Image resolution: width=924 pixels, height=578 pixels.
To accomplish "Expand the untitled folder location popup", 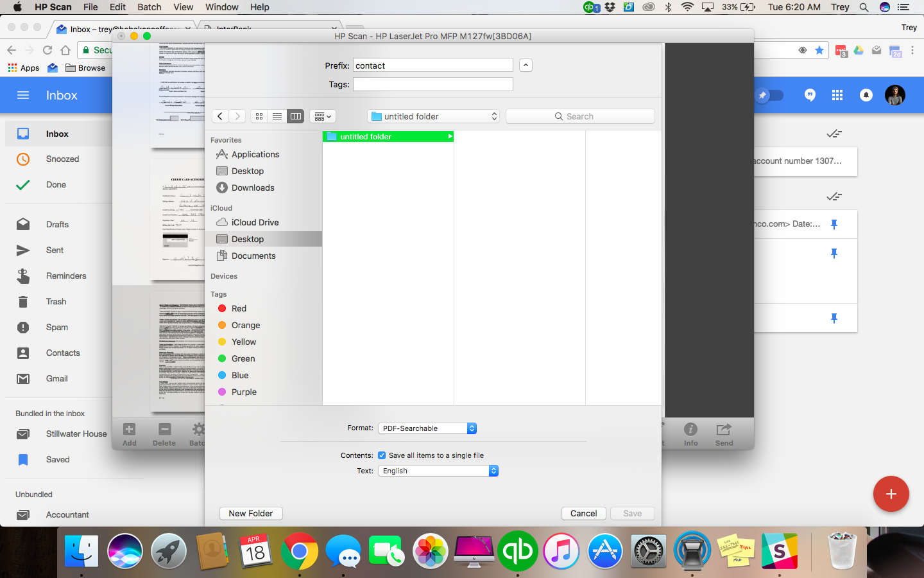I will coord(434,116).
